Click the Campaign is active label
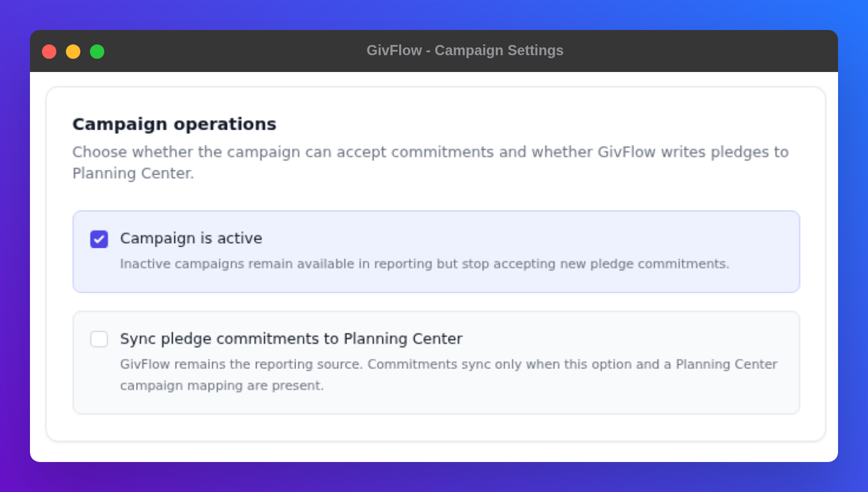This screenshot has width=868, height=492. click(x=191, y=238)
